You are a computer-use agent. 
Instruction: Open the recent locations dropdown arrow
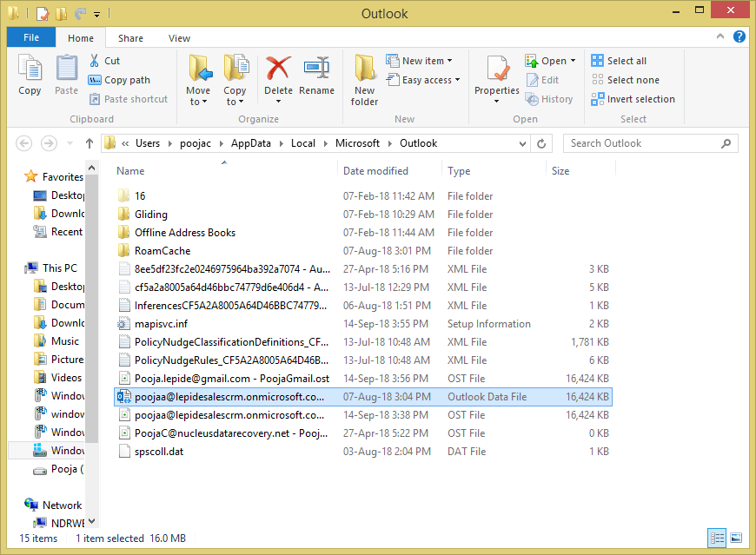click(70, 143)
